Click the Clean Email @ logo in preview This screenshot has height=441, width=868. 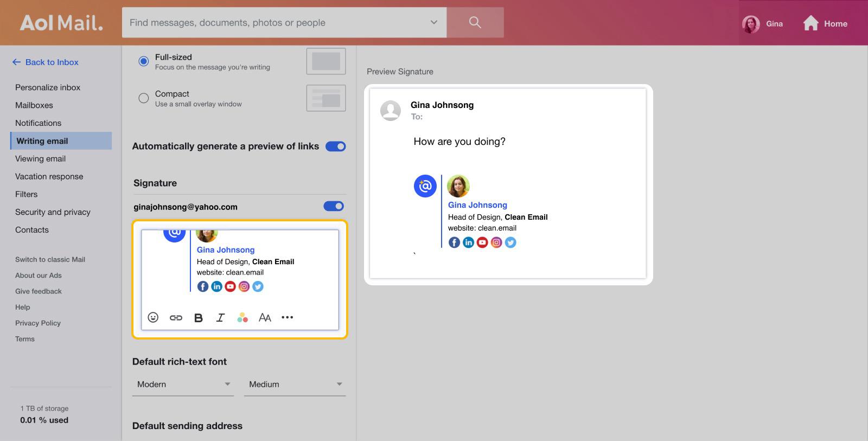(425, 186)
